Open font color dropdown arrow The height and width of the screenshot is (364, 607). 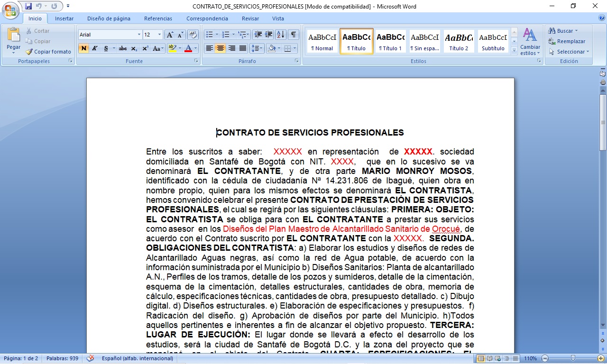pos(196,48)
